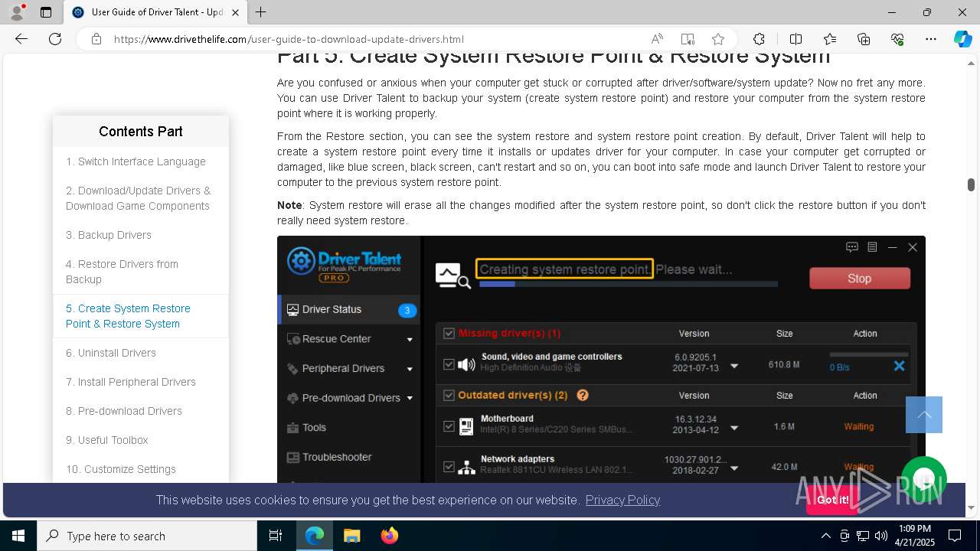Expand Pre-download Drivers menu arrow
The image size is (980, 551).
(410, 398)
